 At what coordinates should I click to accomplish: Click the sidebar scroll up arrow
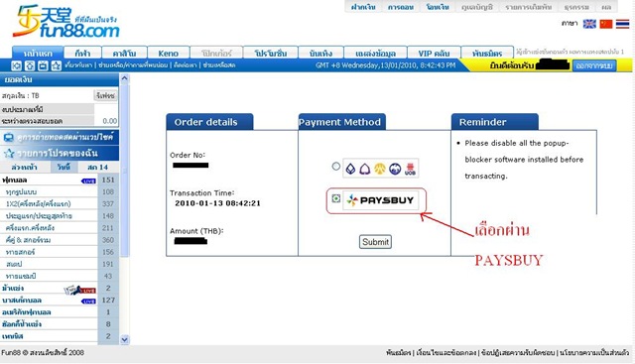point(124,78)
